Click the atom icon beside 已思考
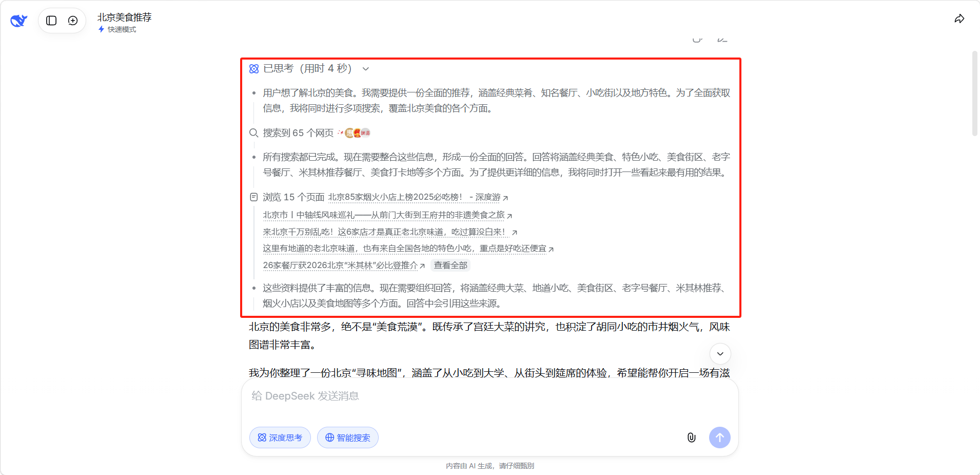 point(254,69)
